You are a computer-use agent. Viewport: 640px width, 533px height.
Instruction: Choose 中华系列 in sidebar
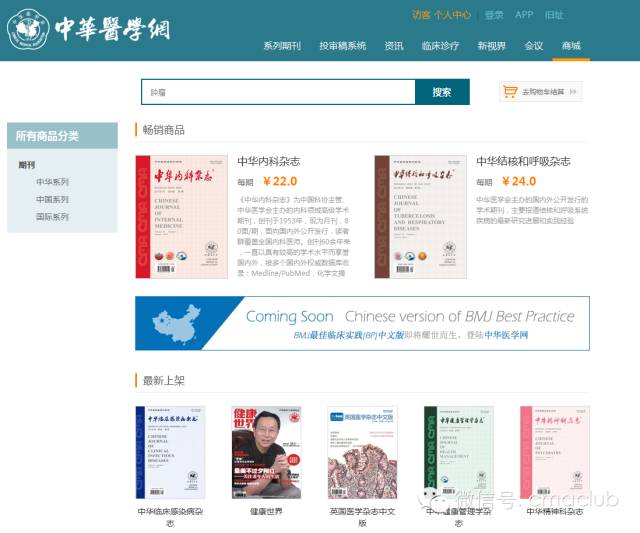pos(52,182)
